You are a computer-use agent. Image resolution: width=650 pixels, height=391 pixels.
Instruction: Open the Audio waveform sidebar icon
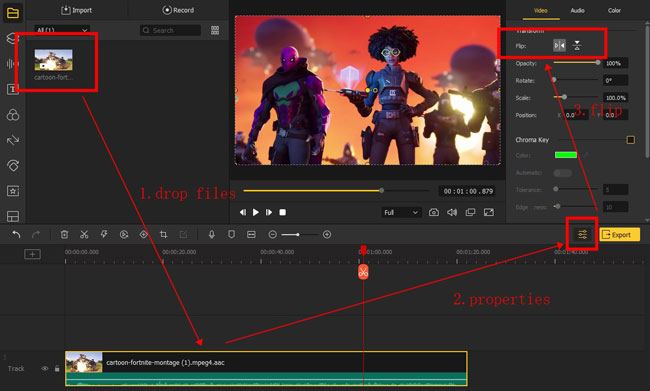coord(12,63)
